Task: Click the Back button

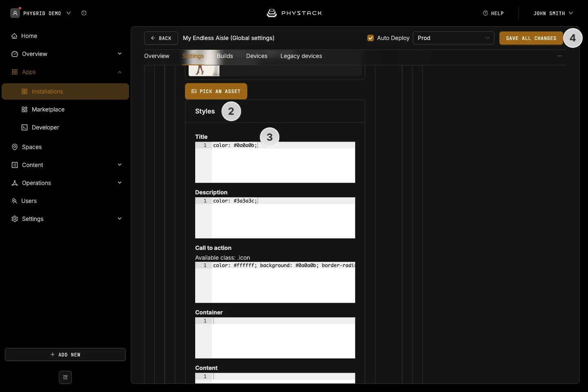Action: (x=161, y=38)
